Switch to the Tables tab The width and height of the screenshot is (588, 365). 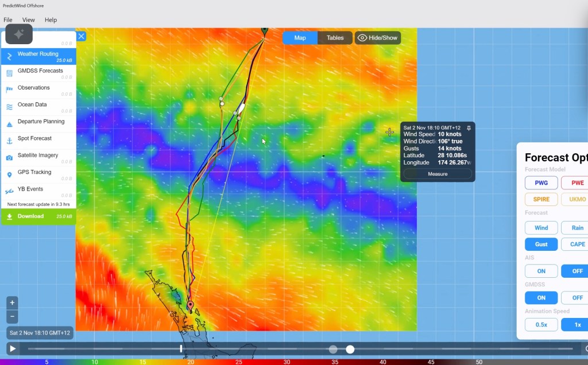click(x=335, y=38)
